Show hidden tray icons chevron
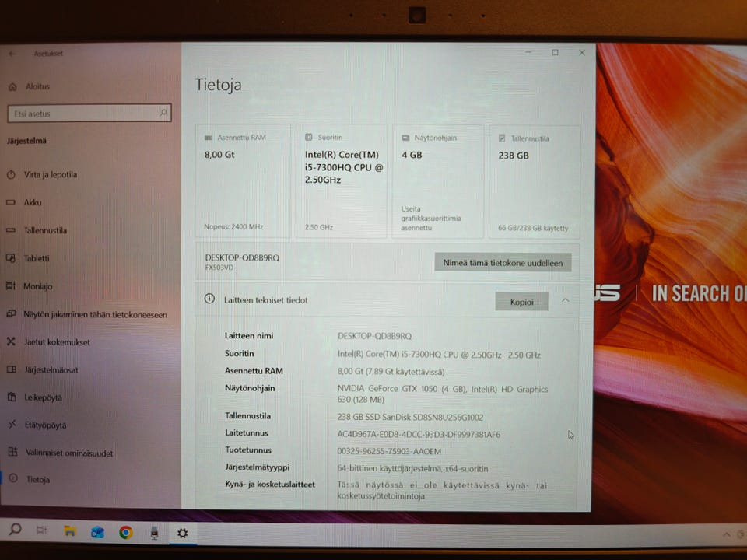 point(727,535)
